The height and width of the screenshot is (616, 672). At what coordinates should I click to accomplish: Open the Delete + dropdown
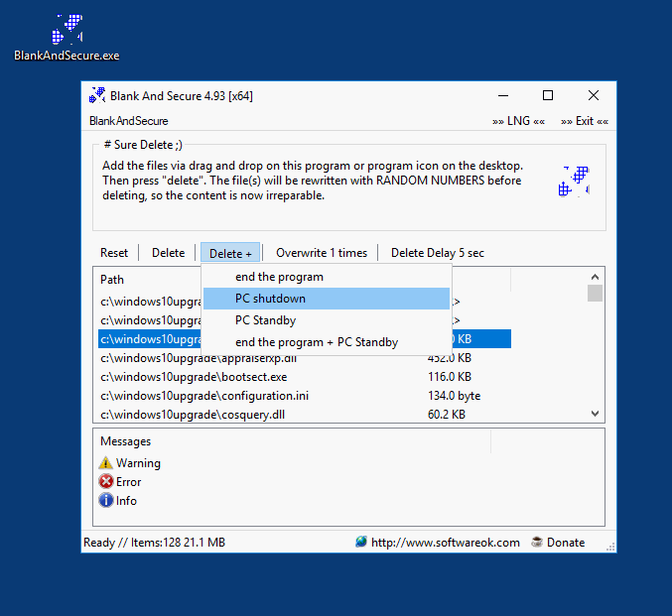pos(230,253)
